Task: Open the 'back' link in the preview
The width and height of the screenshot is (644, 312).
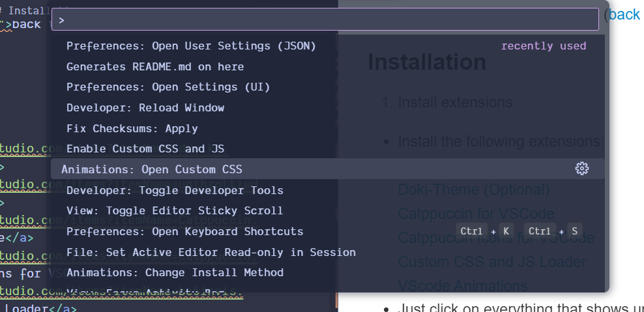Action: [624, 15]
